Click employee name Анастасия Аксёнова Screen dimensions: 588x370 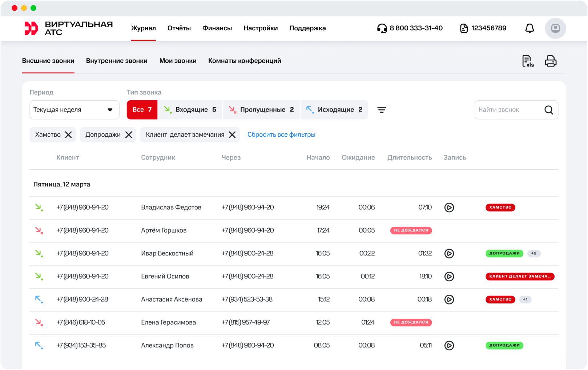tap(172, 299)
